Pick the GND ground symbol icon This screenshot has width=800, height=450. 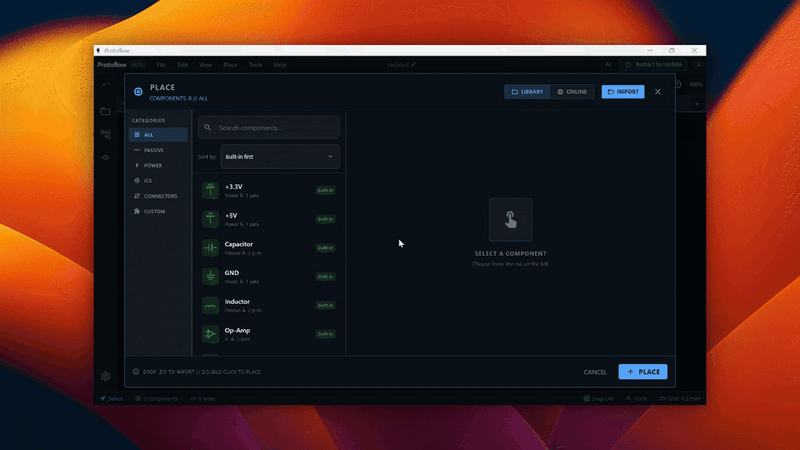click(x=210, y=277)
